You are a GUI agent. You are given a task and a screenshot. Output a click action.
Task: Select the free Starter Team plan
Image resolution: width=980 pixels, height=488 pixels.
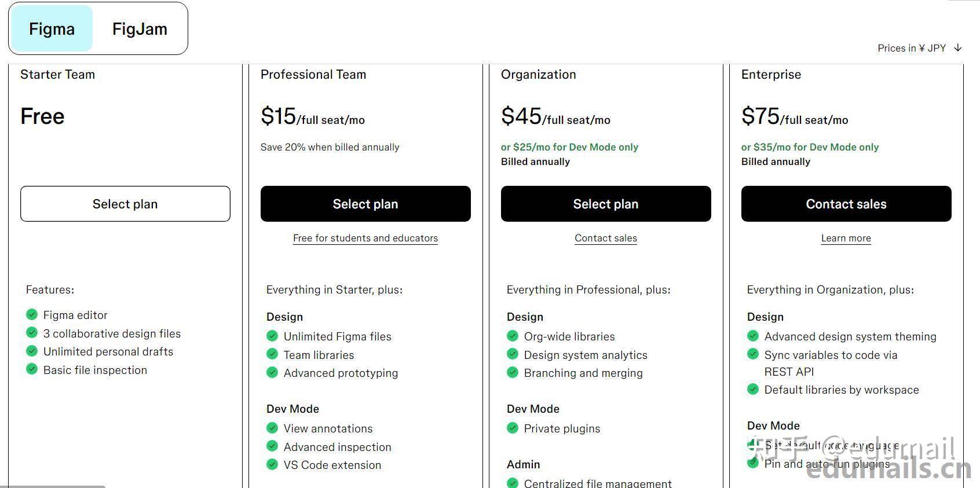tap(125, 204)
